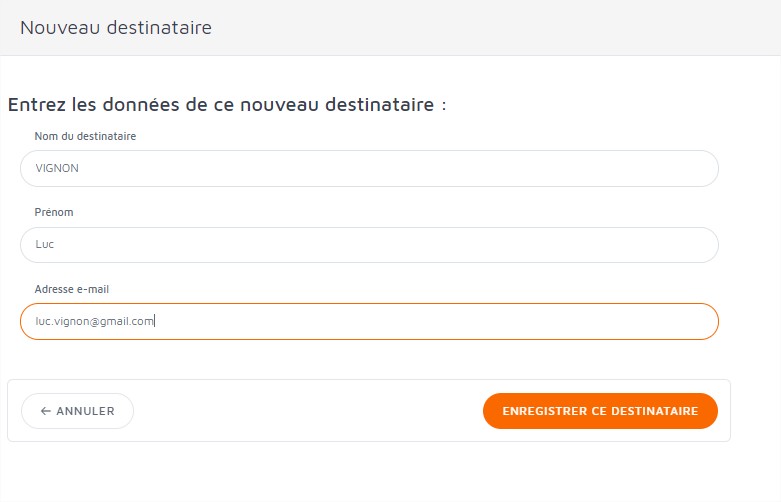The image size is (781, 502).
Task: Click into the Prénom input field
Action: click(x=369, y=245)
